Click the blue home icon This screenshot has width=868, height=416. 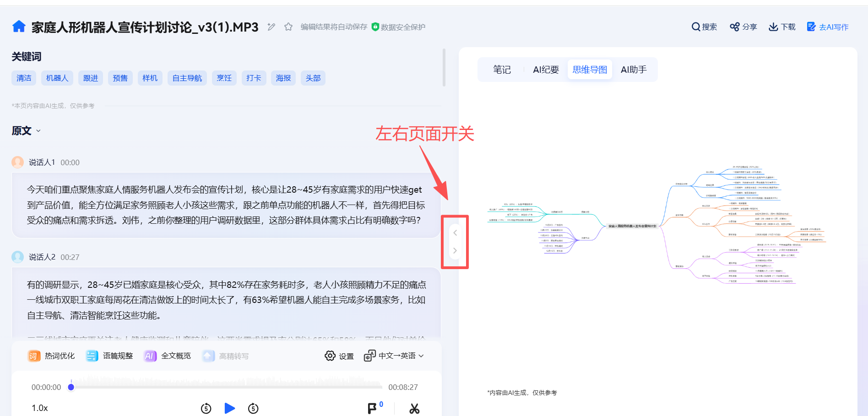(x=19, y=27)
